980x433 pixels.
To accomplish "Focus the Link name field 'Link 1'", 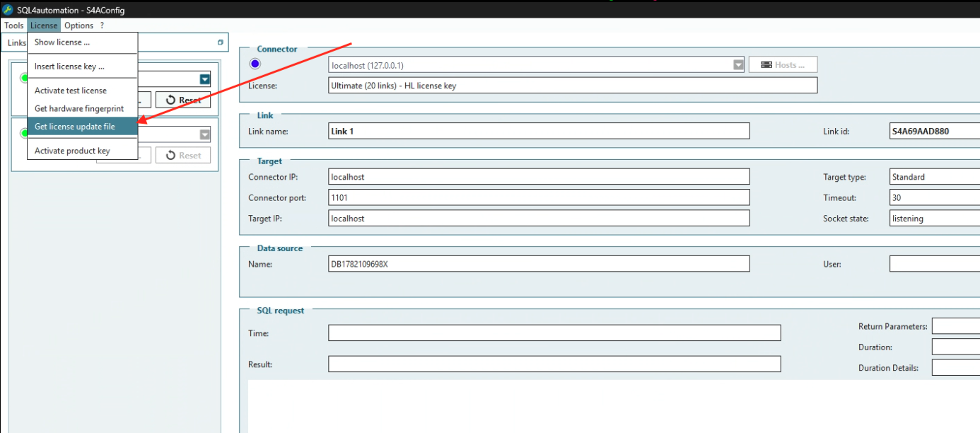I will click(x=539, y=131).
